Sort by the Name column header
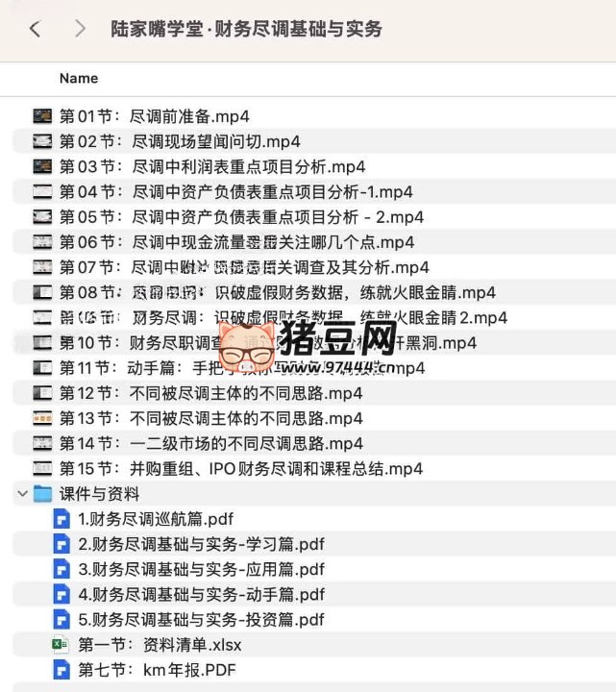Viewport: 616px width, 692px height. coord(79,79)
